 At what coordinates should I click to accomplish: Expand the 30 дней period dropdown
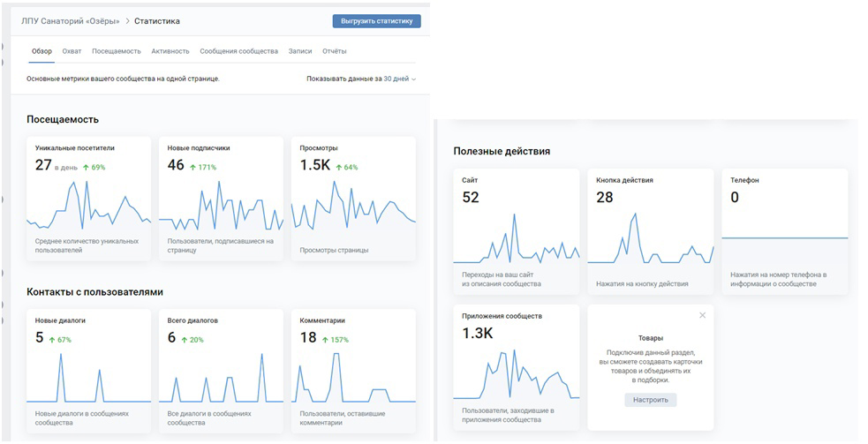(400, 79)
